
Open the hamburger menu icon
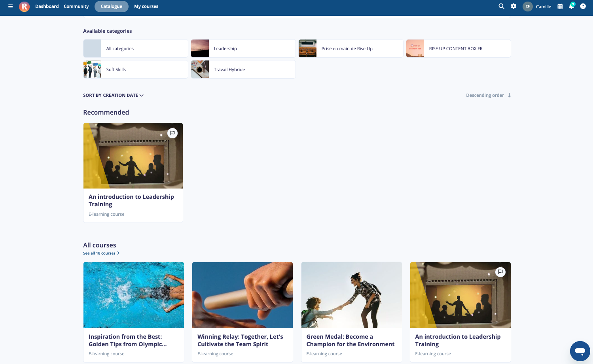pos(11,6)
